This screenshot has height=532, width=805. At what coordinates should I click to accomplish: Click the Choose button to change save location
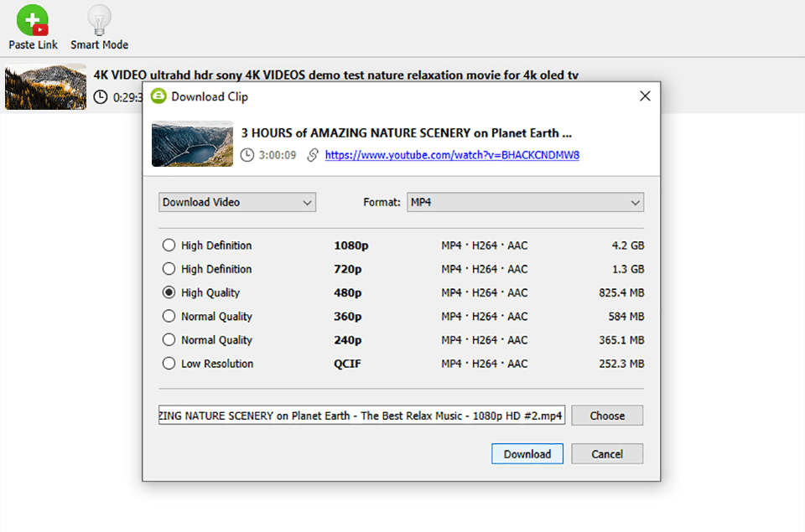click(606, 415)
